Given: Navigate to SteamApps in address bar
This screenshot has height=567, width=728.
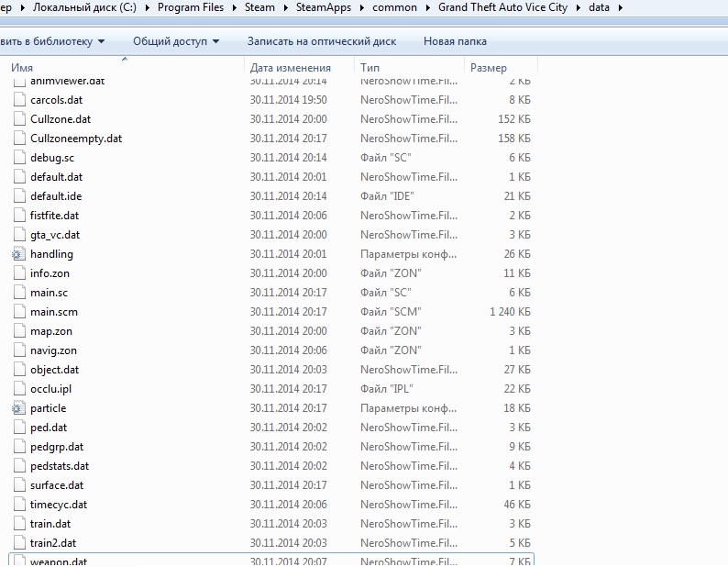Looking at the screenshot, I should 324,7.
